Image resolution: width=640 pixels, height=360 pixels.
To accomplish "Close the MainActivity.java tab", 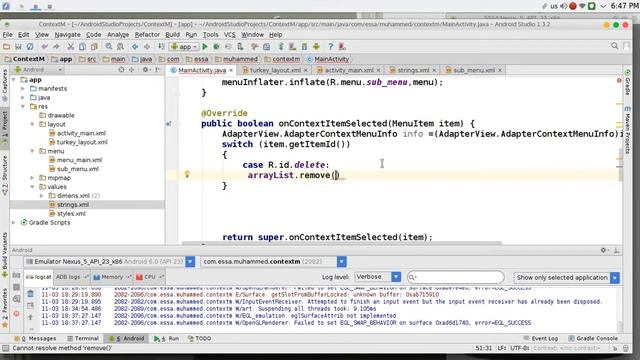I will [x=231, y=70].
